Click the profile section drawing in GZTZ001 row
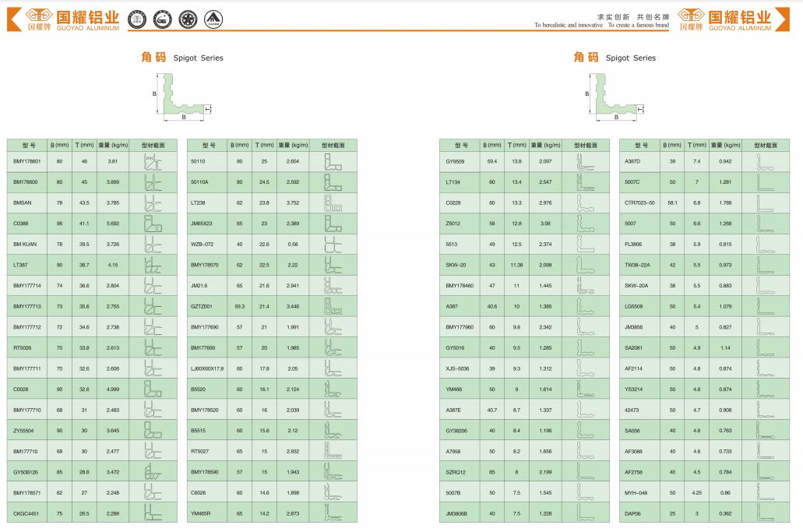Viewport: 803px width, 532px height. pos(333,306)
